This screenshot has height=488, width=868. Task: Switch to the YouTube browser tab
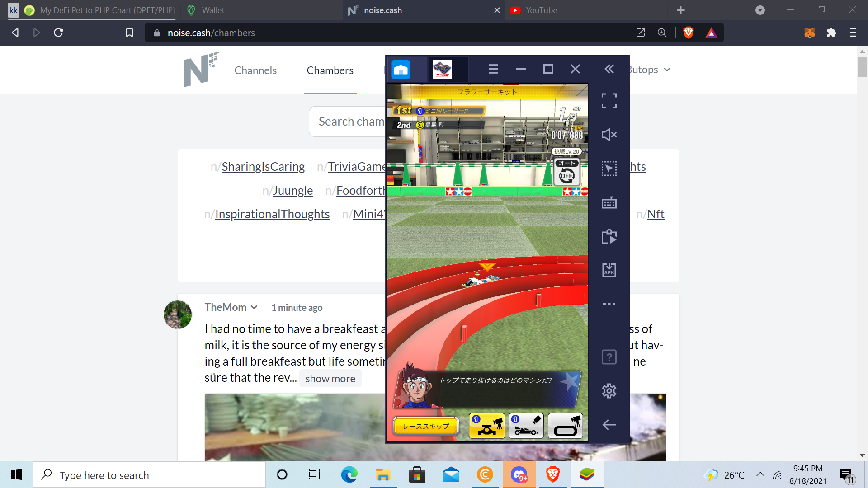pyautogui.click(x=541, y=10)
